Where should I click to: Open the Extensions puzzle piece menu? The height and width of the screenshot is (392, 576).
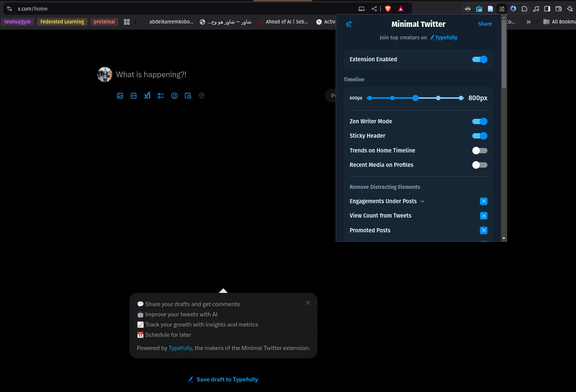[525, 9]
